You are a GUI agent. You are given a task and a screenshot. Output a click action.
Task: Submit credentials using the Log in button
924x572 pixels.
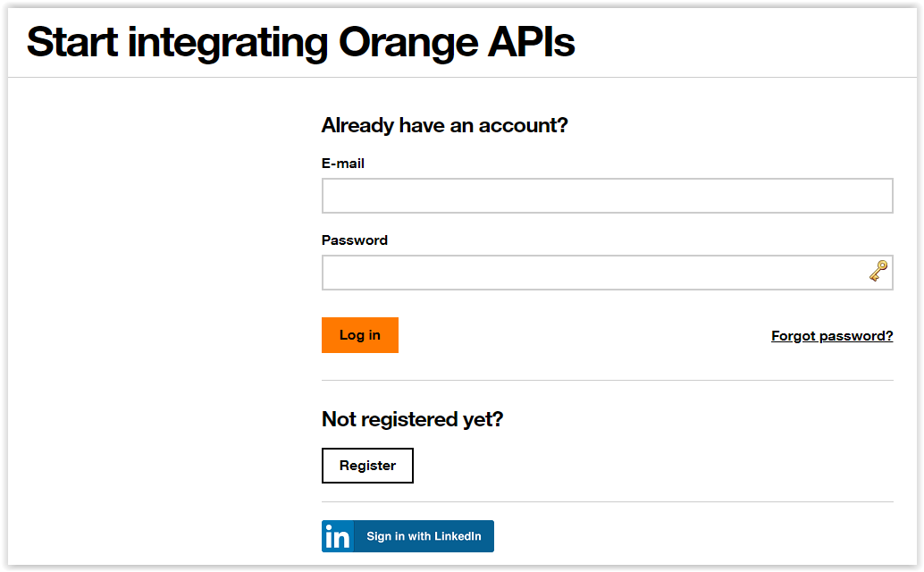(x=359, y=334)
